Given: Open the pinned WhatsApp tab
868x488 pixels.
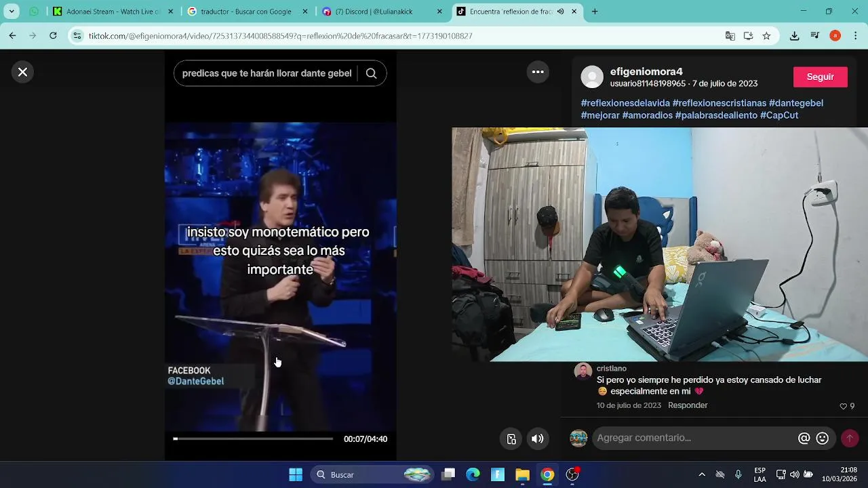Looking at the screenshot, I should (34, 12).
